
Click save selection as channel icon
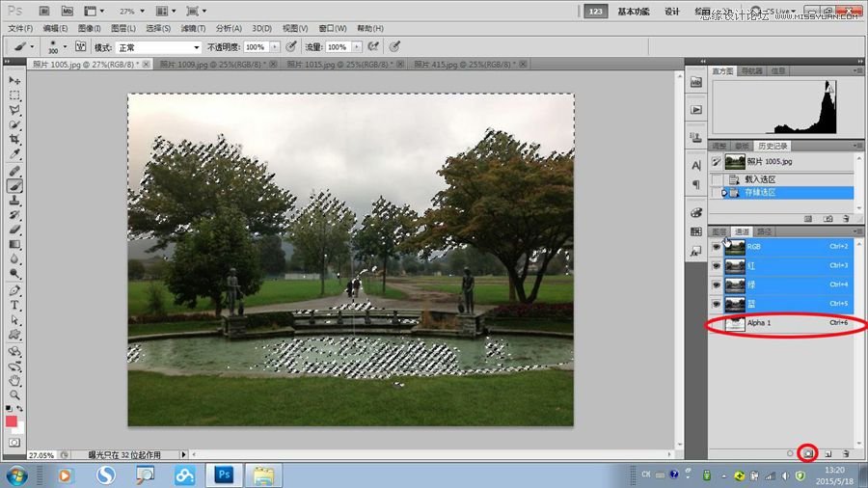tap(808, 452)
